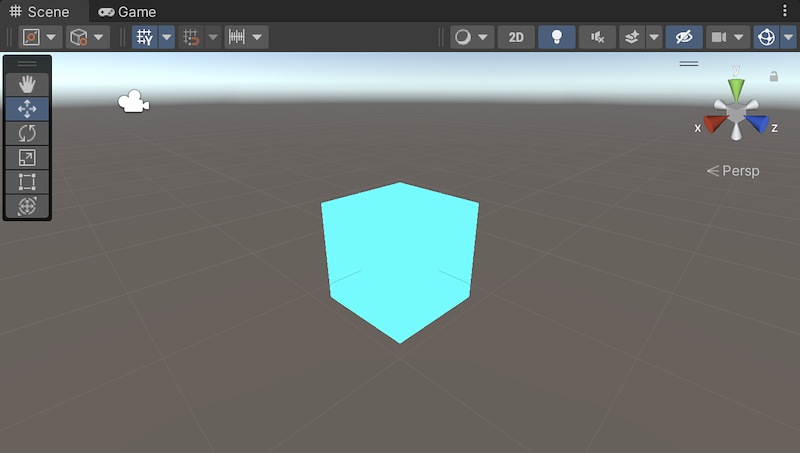
Task: Select the Rotate tool
Action: click(27, 133)
